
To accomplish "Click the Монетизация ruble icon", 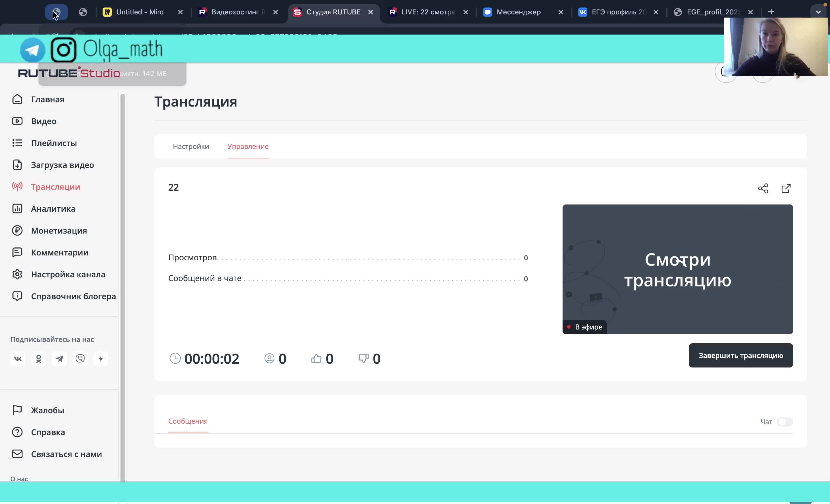I will click(17, 230).
